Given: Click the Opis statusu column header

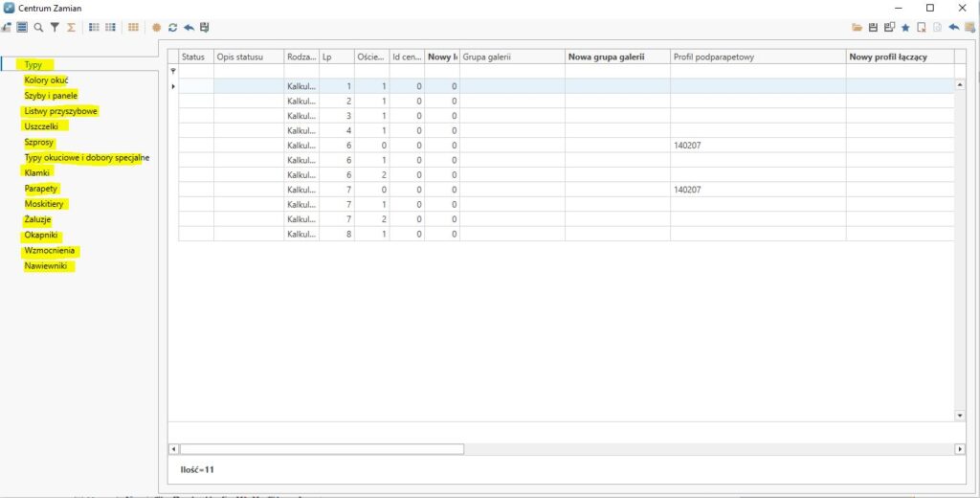Looking at the screenshot, I should pos(249,57).
